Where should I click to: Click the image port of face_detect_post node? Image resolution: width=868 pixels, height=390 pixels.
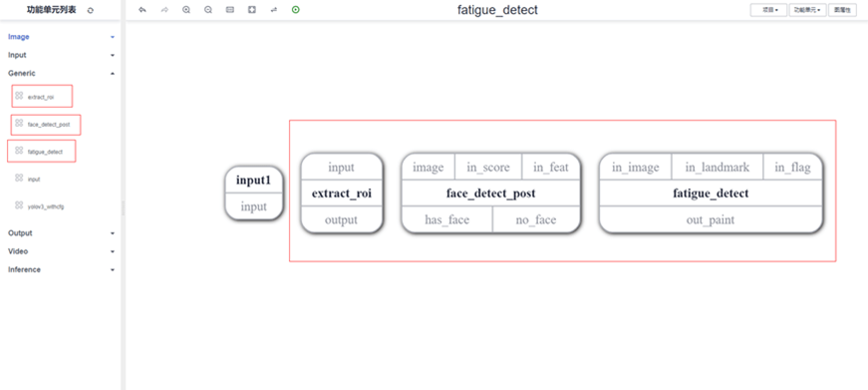(428, 168)
